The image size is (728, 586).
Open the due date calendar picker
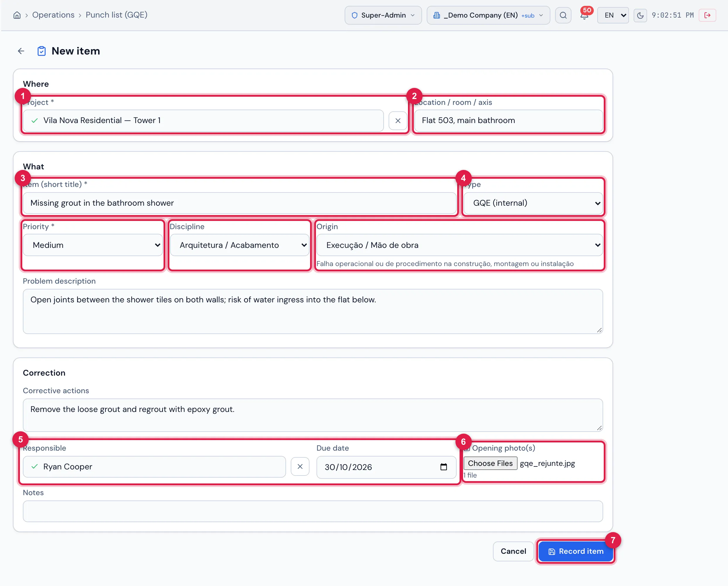point(443,467)
